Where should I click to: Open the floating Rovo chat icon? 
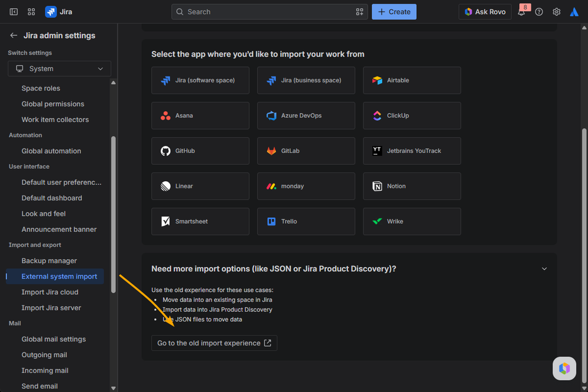tap(564, 368)
